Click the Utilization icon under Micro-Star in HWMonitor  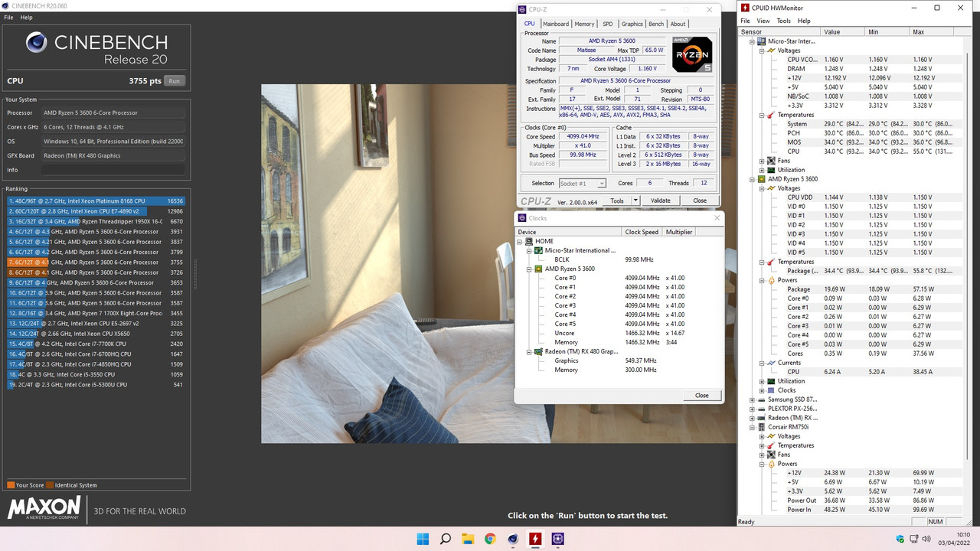click(771, 170)
